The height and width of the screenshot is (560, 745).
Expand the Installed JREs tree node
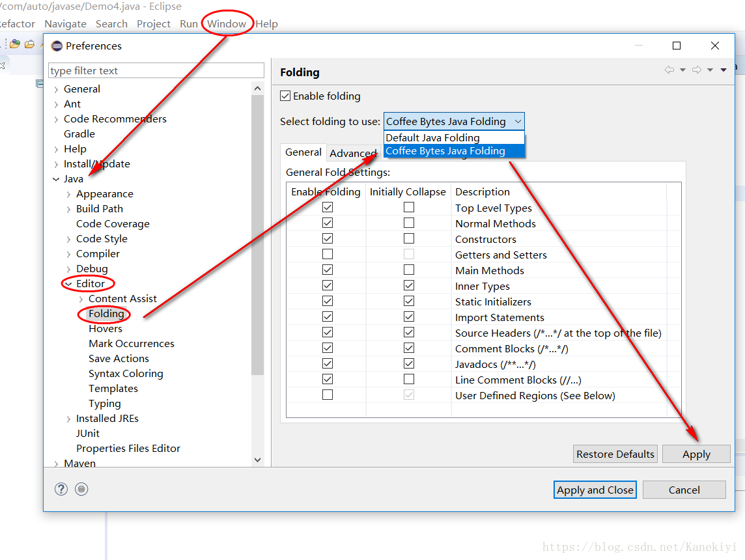69,418
